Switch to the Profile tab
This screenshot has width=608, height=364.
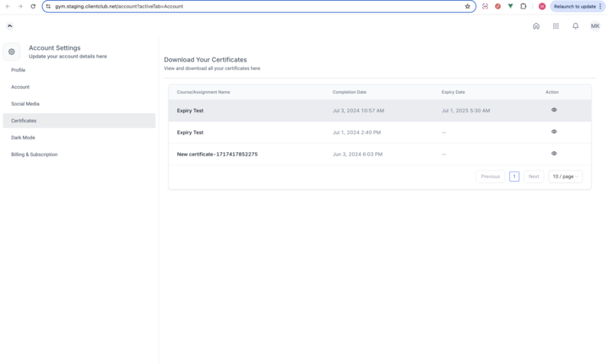[x=19, y=70]
